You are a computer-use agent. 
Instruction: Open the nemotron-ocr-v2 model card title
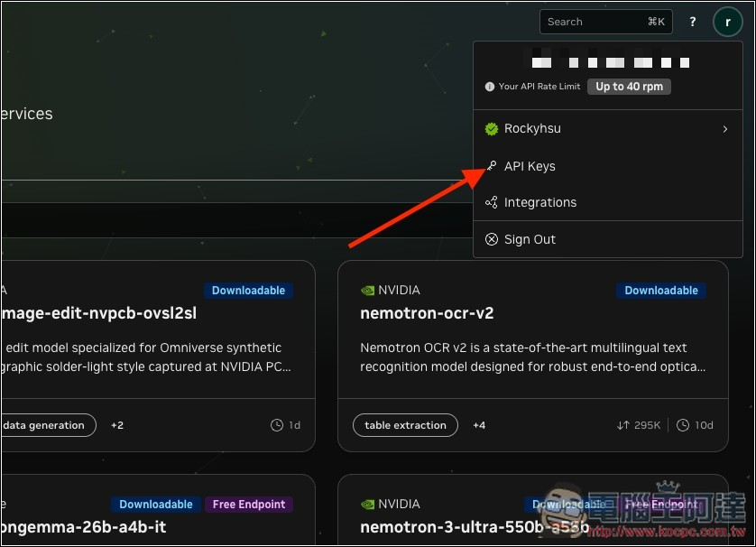click(427, 313)
